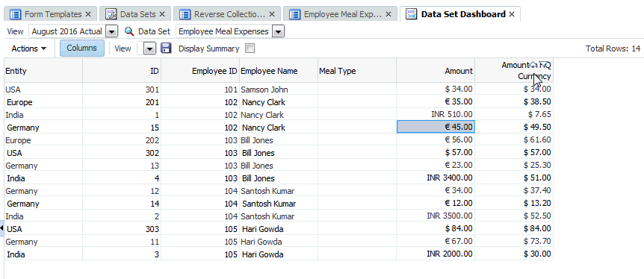Image resolution: width=644 pixels, height=279 pixels.
Task: Click the Amount column header
Action: [x=436, y=71]
